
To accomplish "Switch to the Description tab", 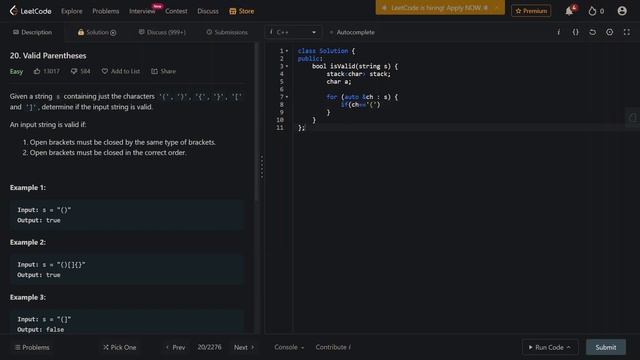I will (32, 32).
